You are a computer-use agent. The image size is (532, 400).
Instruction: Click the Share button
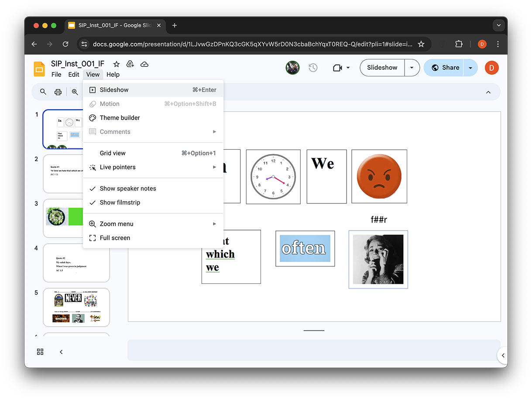tap(445, 68)
